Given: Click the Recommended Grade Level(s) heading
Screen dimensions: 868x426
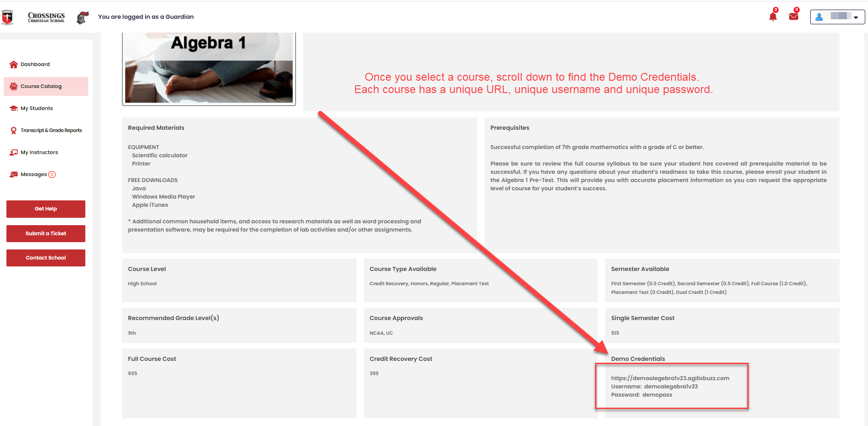Looking at the screenshot, I should click(173, 318).
